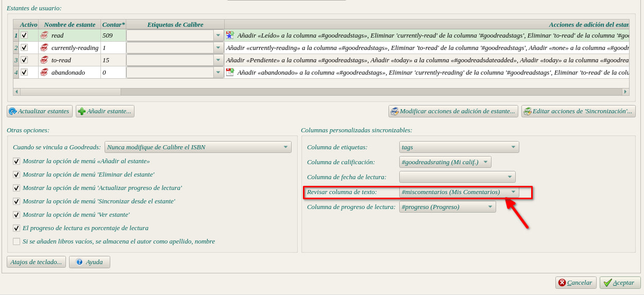Sort by 'Contar*' column header

tap(113, 24)
